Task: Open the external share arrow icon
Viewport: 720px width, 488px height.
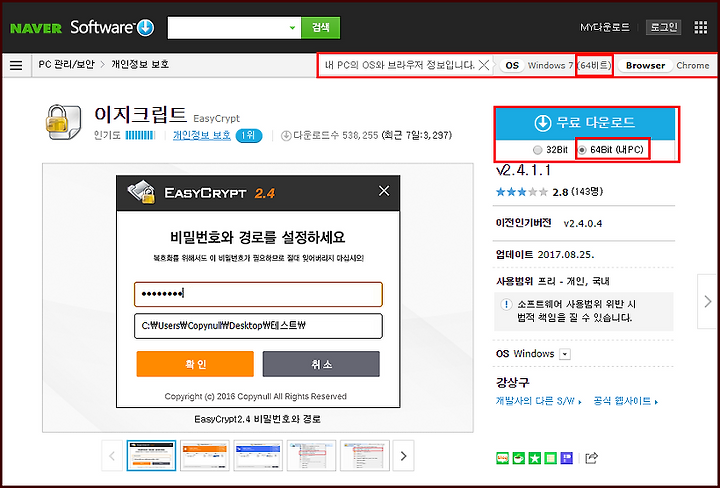Action: click(x=591, y=458)
